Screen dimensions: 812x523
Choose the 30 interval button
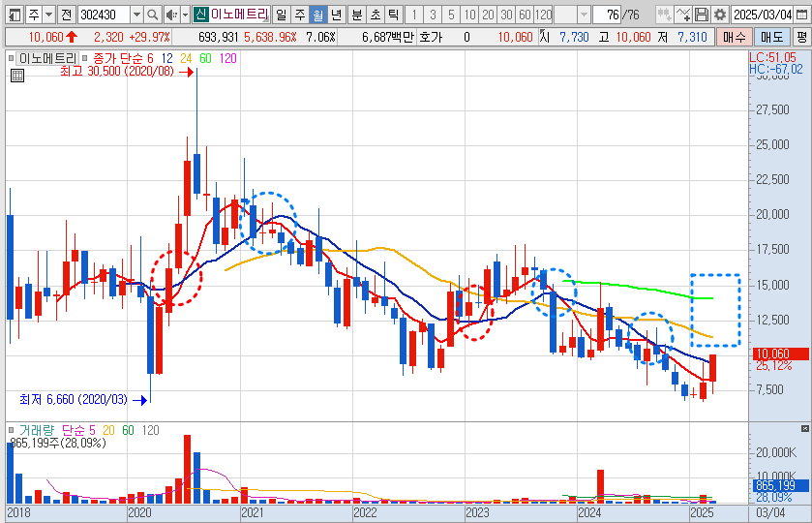[506, 15]
